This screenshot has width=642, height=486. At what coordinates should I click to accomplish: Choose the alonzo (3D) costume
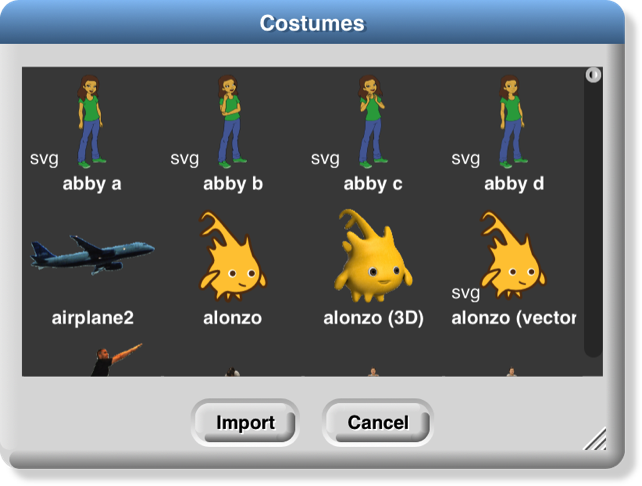[372, 255]
